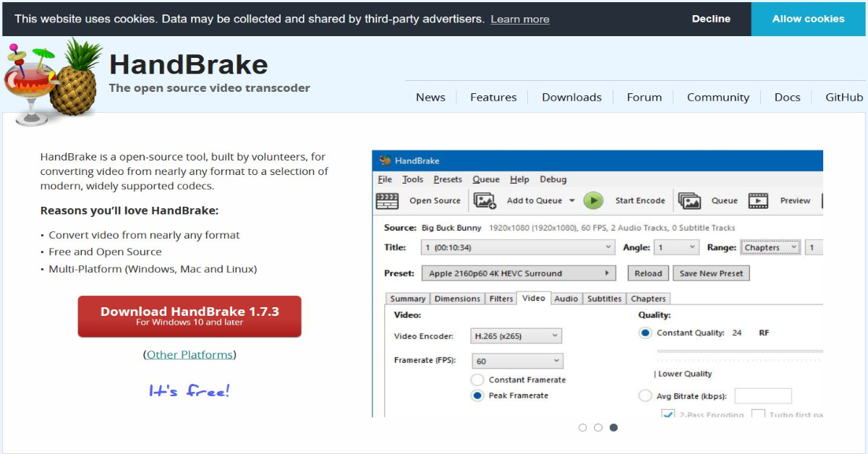Switch to the Dimensions tab
868x454 pixels.
coord(456,298)
